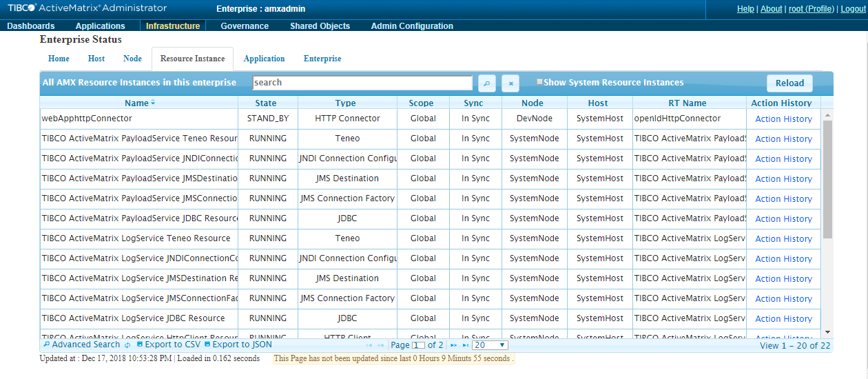The height and width of the screenshot is (379, 868).
Task: Click the Reload button
Action: click(x=789, y=83)
